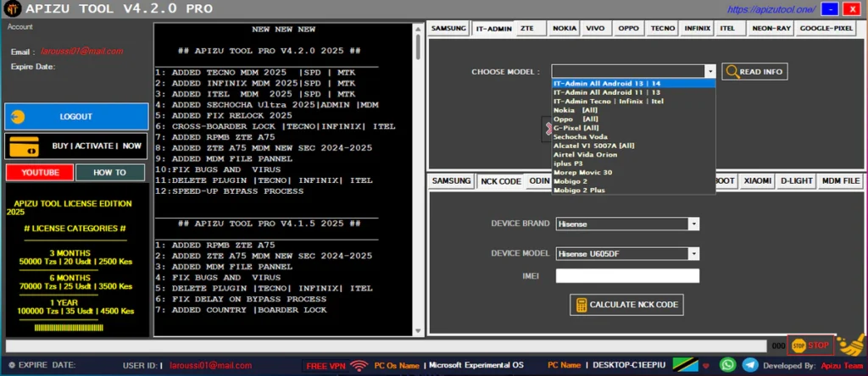Image resolution: width=868 pixels, height=376 pixels.
Task: Pick G-Pixel [All] from model list
Action: pyautogui.click(x=633, y=128)
